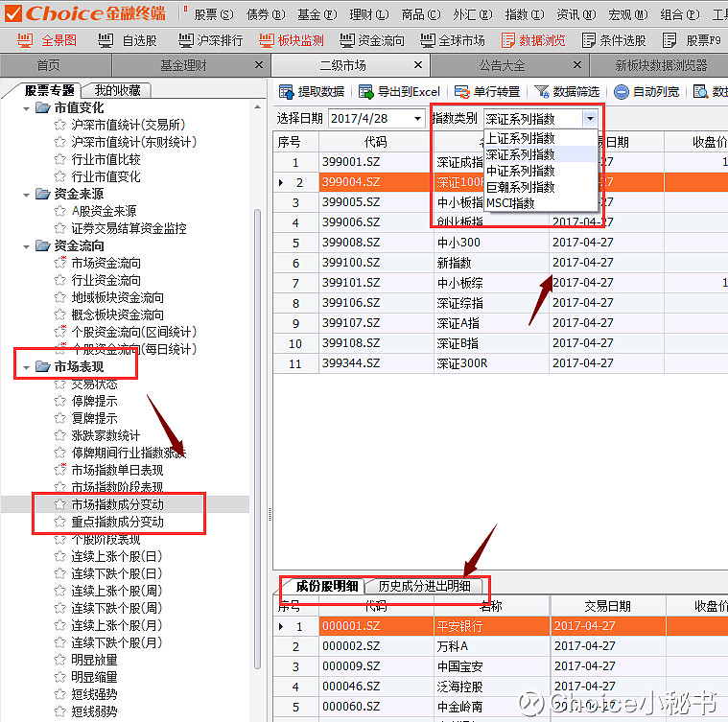The height and width of the screenshot is (722, 728).
Task: Choose 中证系列指数 from the list
Action: [540, 171]
